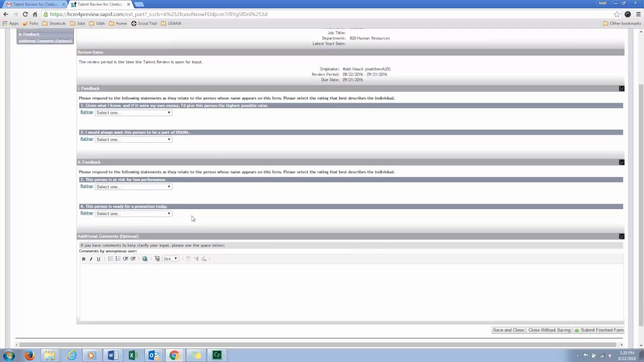Open Folio bookmark
The width and height of the screenshot is (644, 362).
pos(30,23)
